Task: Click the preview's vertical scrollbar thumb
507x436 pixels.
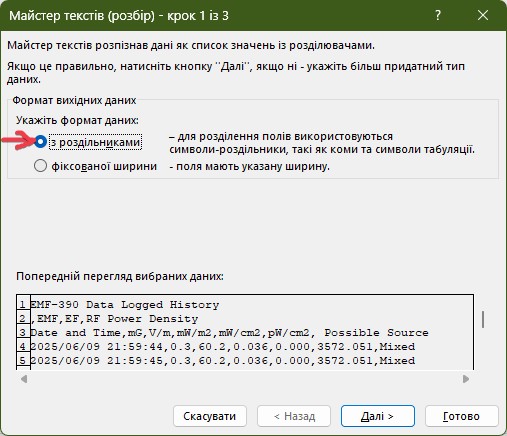Action: (x=483, y=319)
